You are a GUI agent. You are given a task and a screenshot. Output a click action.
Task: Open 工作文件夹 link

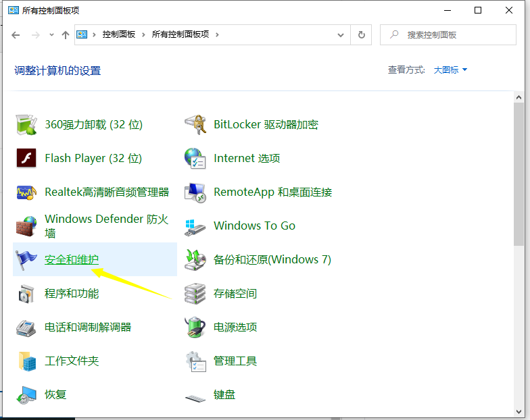point(72,361)
